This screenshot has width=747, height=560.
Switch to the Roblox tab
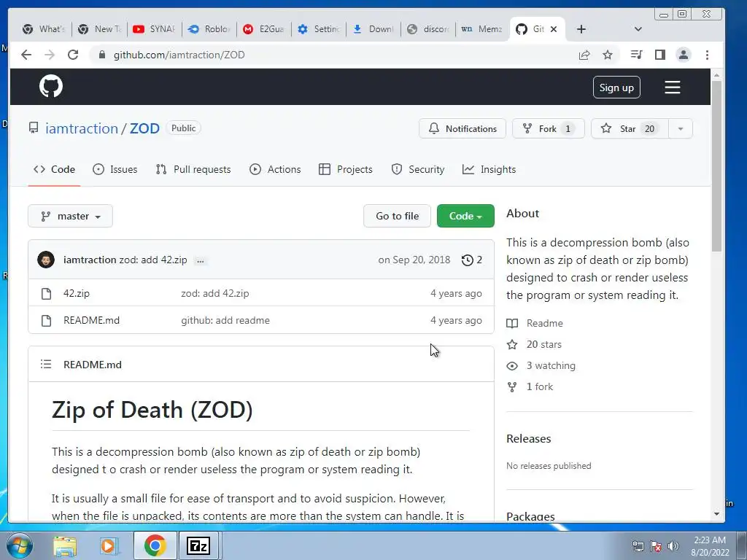pos(209,29)
